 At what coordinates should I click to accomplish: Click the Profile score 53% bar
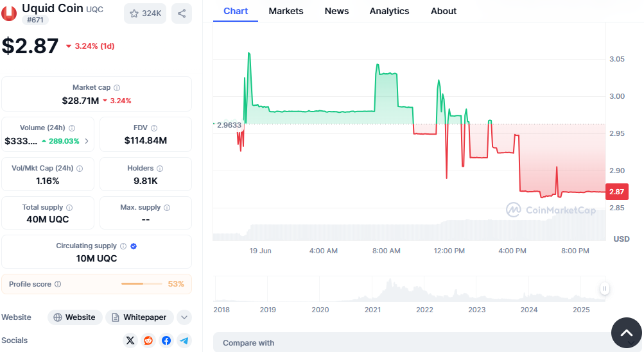142,284
